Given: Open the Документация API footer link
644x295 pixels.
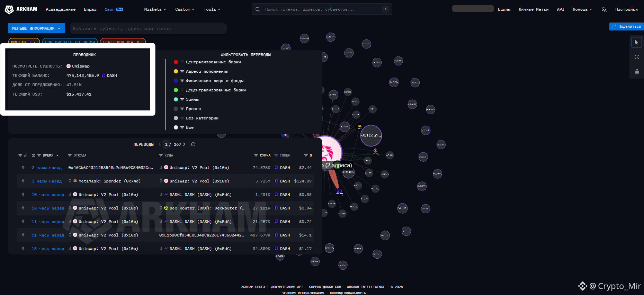Looking at the screenshot, I should click(287, 287).
